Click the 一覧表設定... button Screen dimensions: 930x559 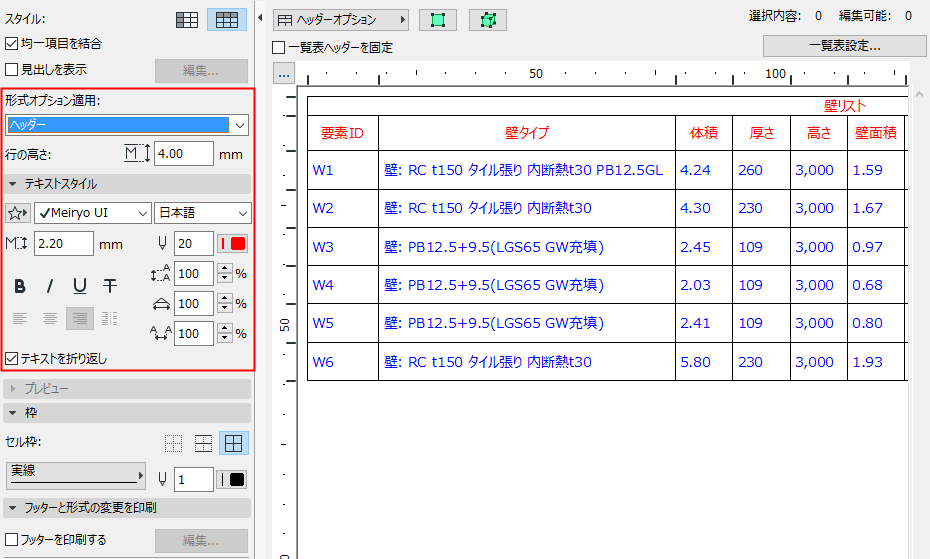845,46
